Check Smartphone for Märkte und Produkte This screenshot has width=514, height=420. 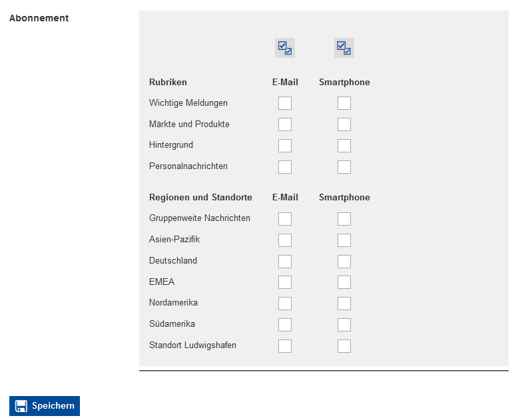coord(344,124)
